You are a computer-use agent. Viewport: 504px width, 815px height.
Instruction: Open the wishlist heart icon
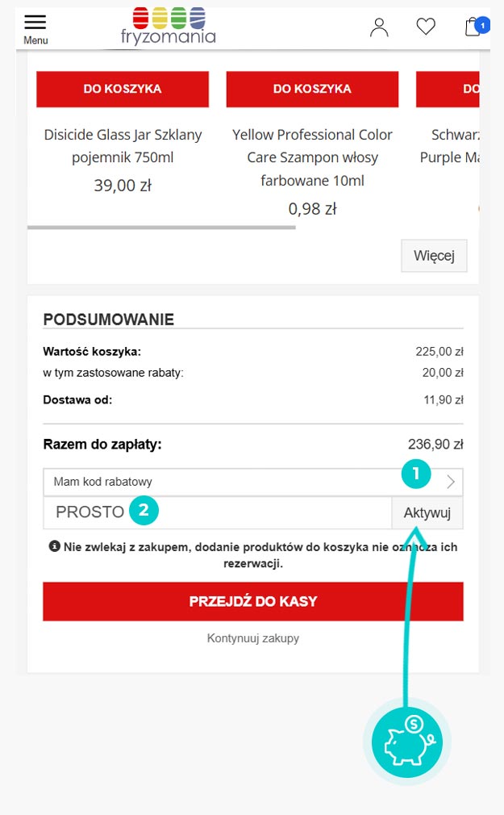(426, 27)
